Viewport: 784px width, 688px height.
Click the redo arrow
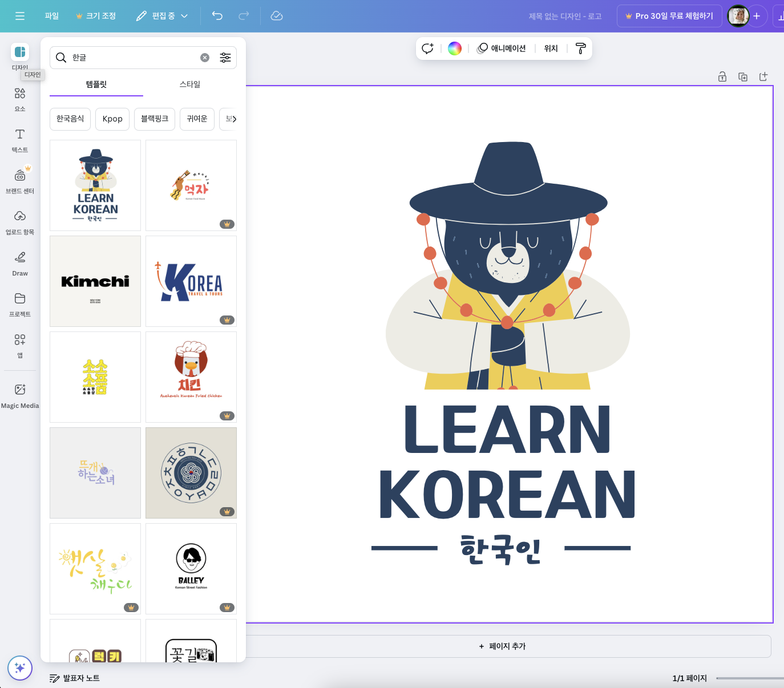point(244,16)
